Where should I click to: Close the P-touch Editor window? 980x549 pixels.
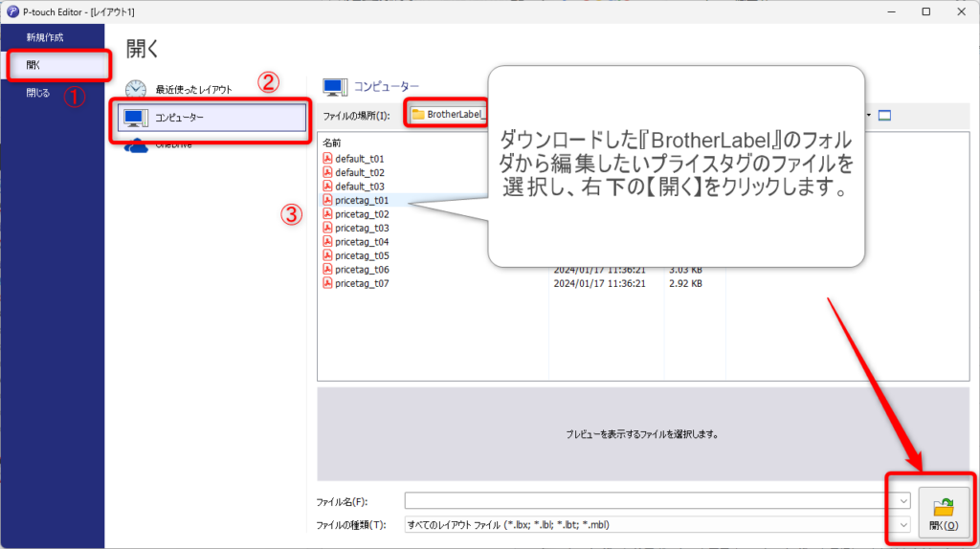pos(961,11)
